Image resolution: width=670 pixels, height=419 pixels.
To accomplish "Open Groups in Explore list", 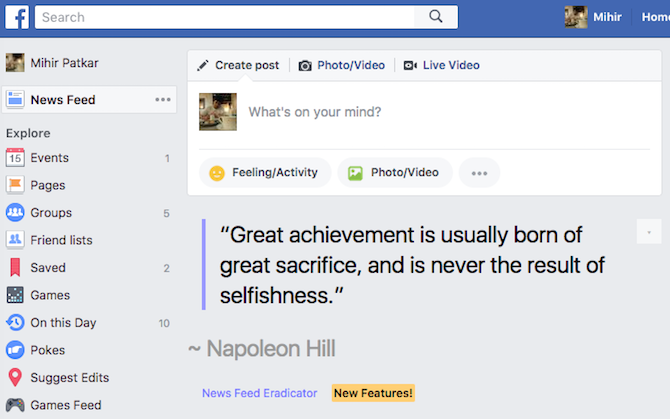I will tap(51, 213).
